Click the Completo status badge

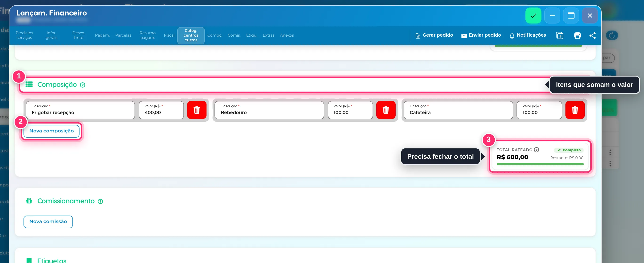[x=569, y=150]
